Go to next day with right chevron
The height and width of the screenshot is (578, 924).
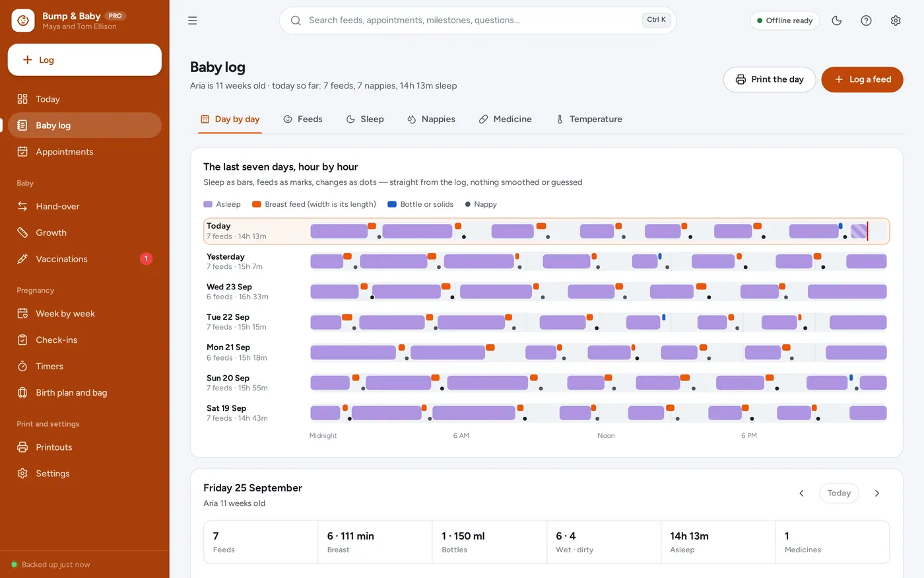point(877,493)
